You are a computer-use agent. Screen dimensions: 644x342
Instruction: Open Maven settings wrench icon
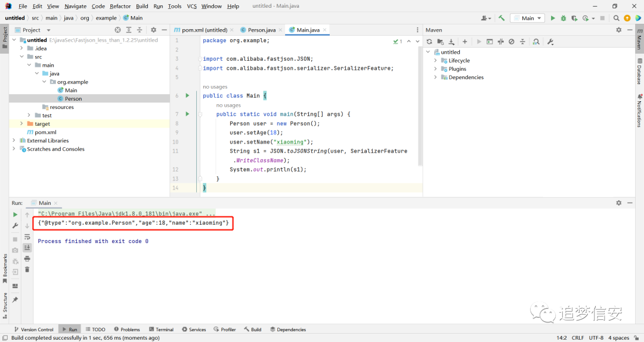(x=550, y=42)
